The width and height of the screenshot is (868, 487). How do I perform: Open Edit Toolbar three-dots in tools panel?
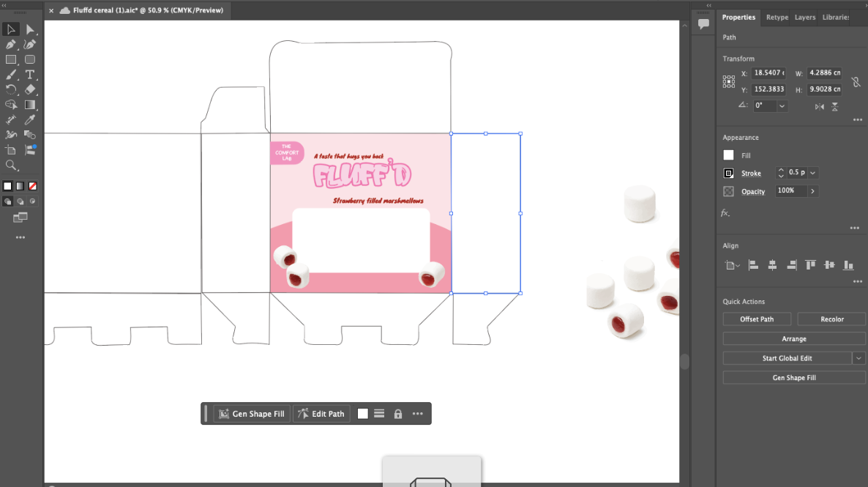[20, 237]
